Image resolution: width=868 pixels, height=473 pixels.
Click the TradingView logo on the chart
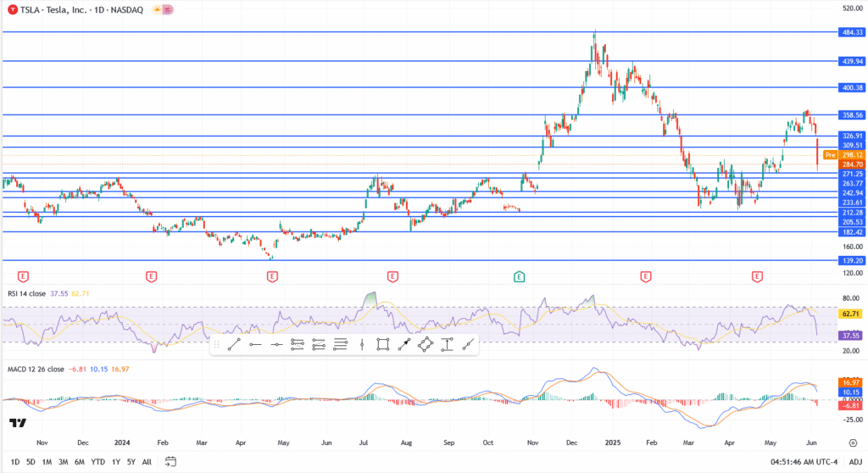click(x=17, y=423)
